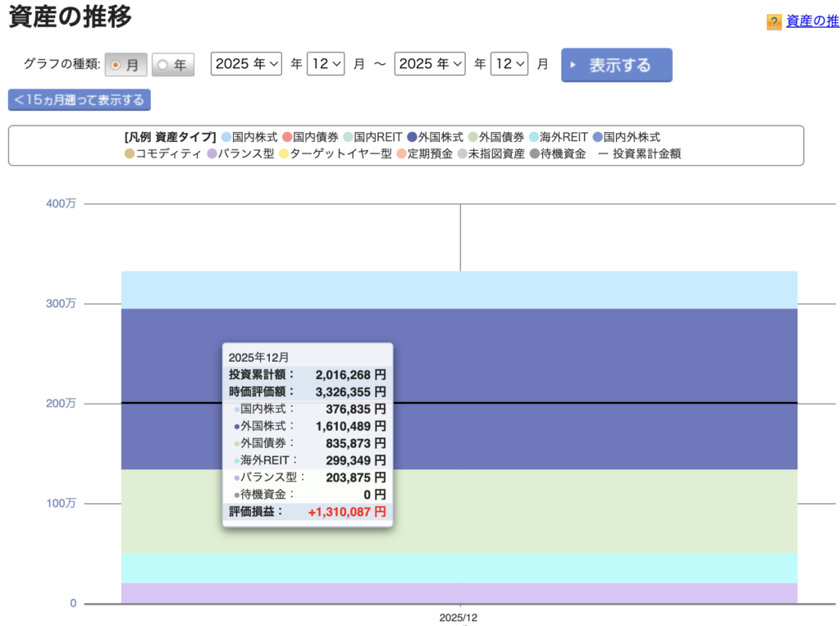Click the 外国債券 green chart band
The height and width of the screenshot is (626, 840).
(x=574, y=510)
